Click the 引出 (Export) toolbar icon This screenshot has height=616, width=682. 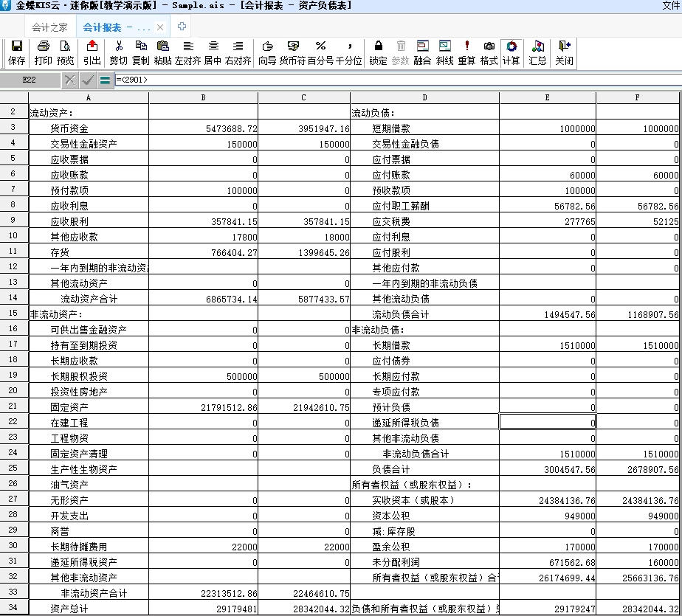pyautogui.click(x=92, y=52)
